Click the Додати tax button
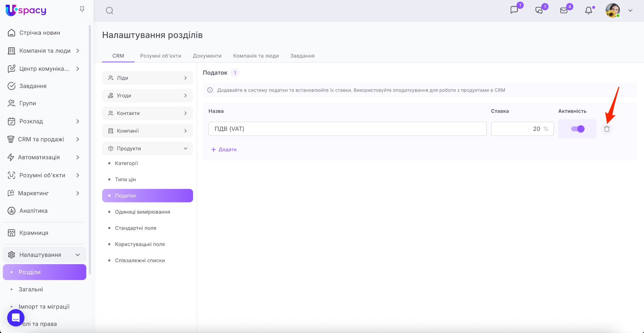 (x=224, y=150)
